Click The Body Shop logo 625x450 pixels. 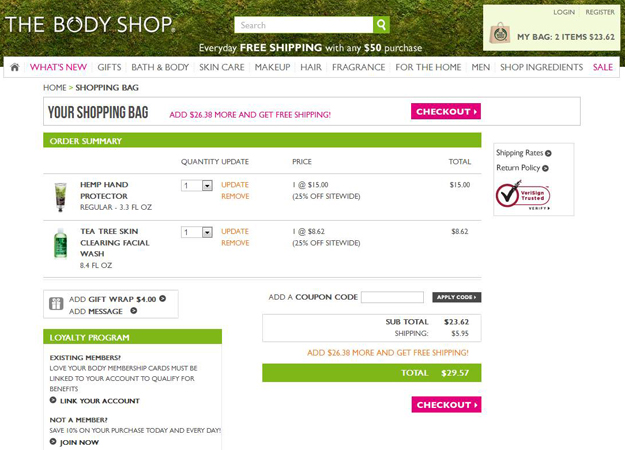(x=90, y=25)
